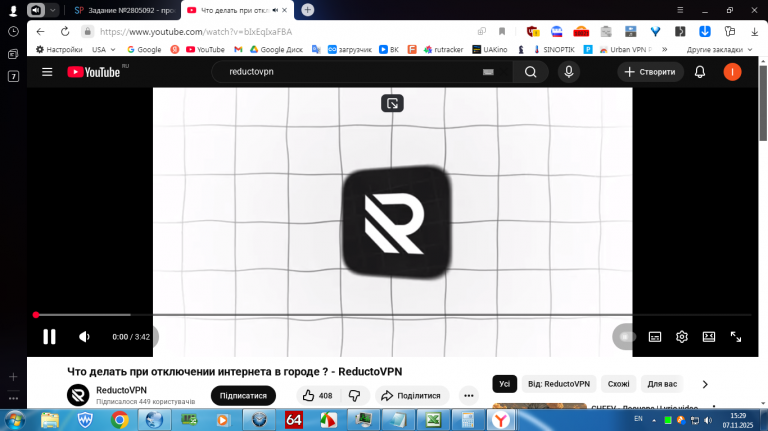Image resolution: width=768 pixels, height=431 pixels.
Task: Enter full screen mode
Action: coord(736,336)
